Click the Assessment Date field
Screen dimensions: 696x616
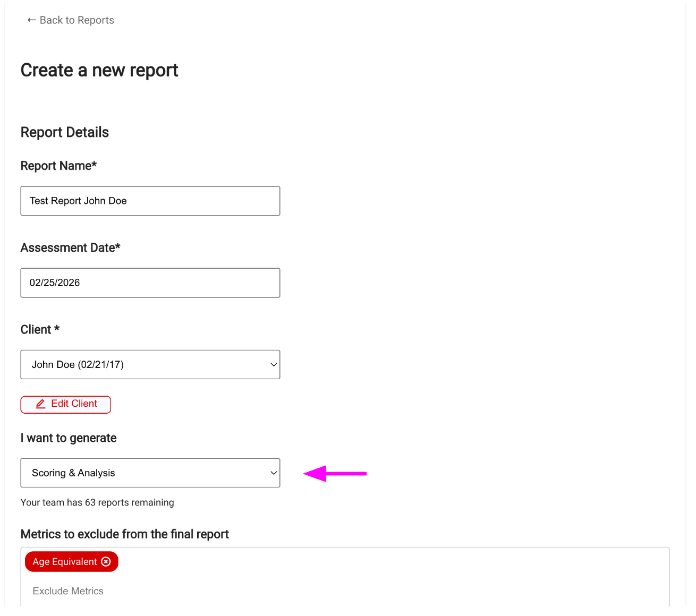[150, 283]
